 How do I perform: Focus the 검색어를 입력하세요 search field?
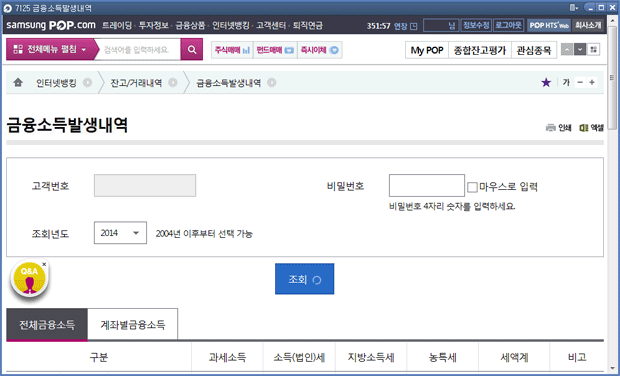click(137, 49)
